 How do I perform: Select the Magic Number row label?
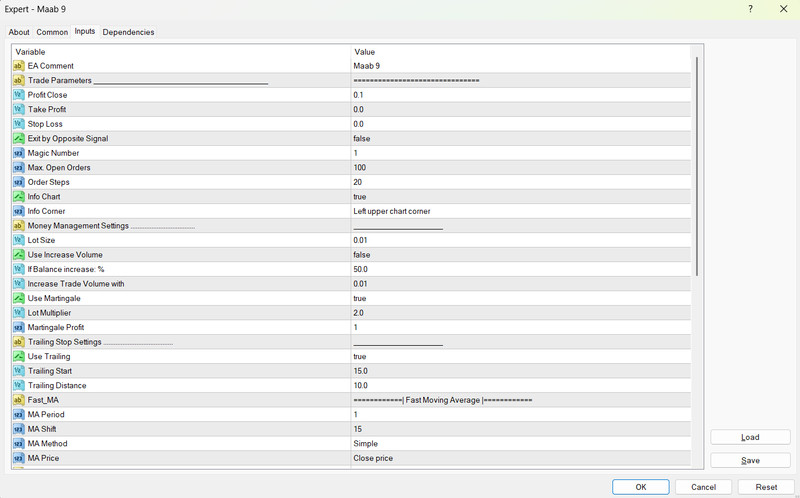[x=53, y=153]
